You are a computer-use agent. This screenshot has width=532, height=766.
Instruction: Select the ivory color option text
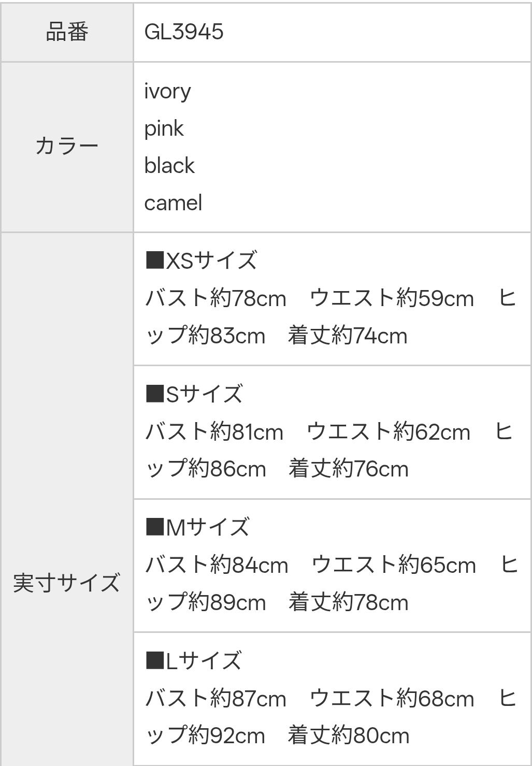point(167,91)
